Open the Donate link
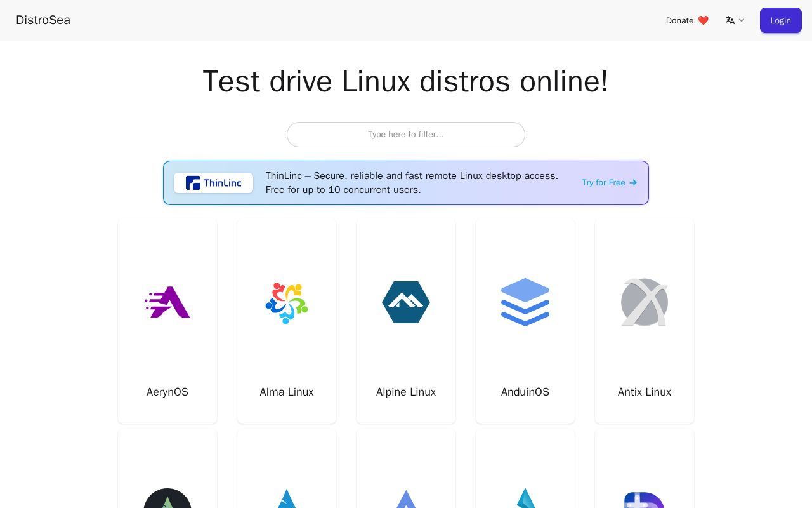The height and width of the screenshot is (508, 812). click(x=687, y=20)
